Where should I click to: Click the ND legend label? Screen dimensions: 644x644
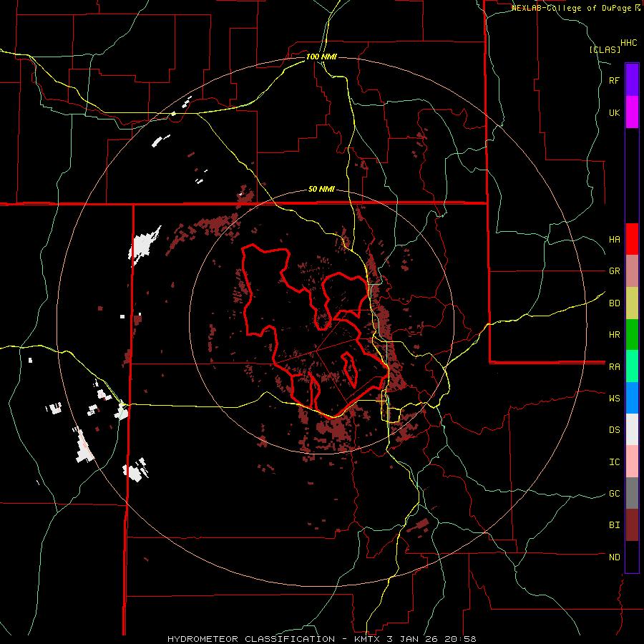(614, 557)
